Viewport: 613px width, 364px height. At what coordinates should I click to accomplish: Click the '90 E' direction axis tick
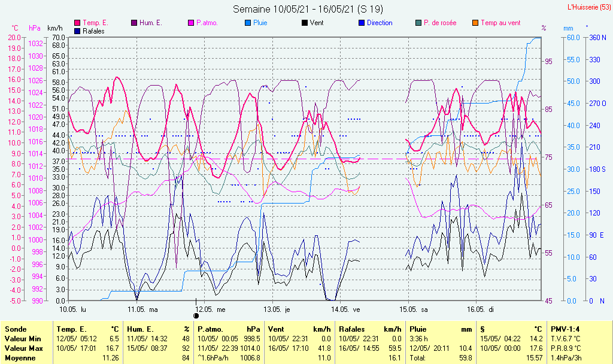point(597,235)
